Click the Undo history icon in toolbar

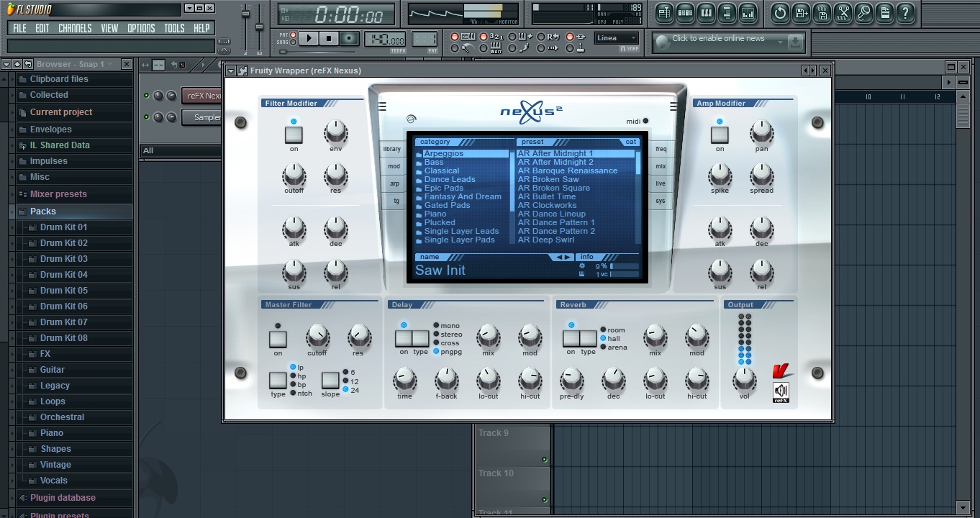pyautogui.click(x=780, y=12)
